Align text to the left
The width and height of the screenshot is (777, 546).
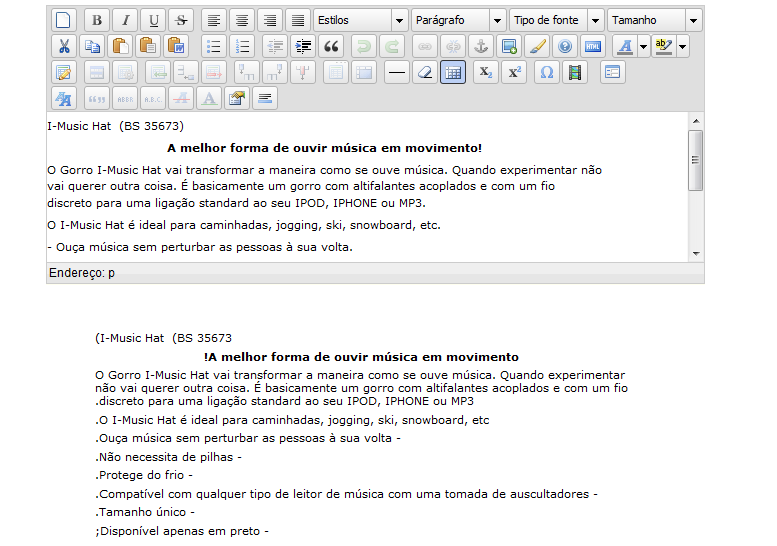pyautogui.click(x=214, y=20)
